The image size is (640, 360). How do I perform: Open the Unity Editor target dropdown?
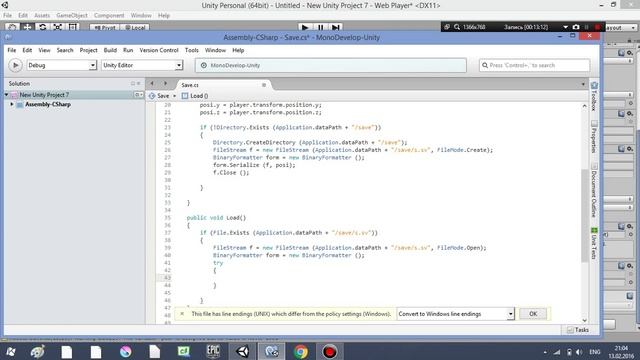(142, 65)
